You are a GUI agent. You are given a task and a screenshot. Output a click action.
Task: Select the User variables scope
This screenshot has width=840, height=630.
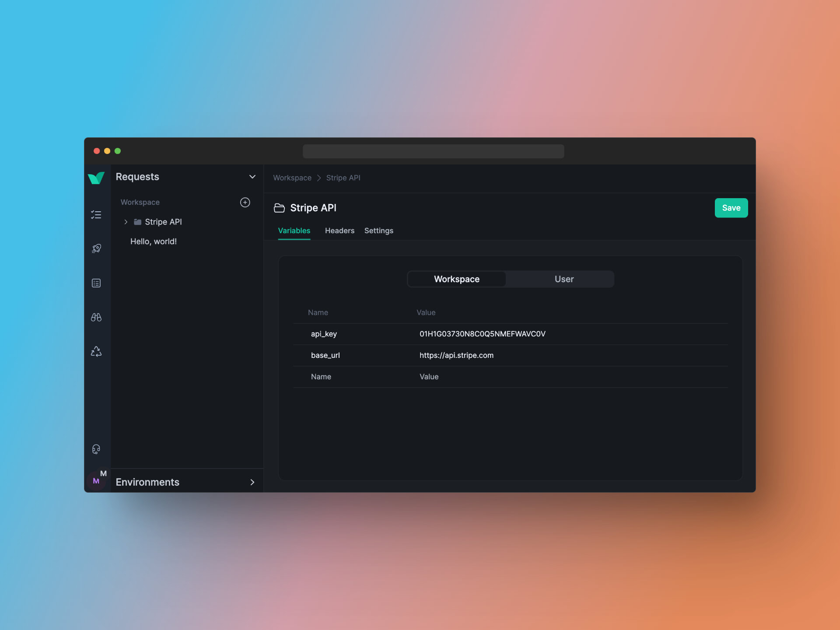point(564,279)
